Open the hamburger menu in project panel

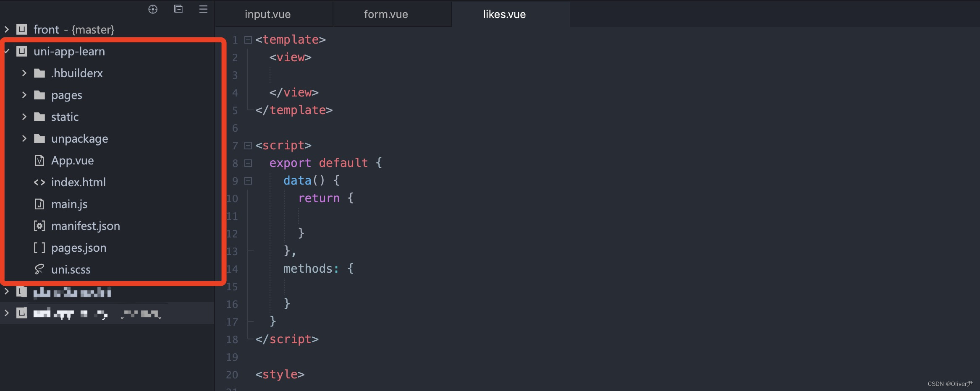203,9
